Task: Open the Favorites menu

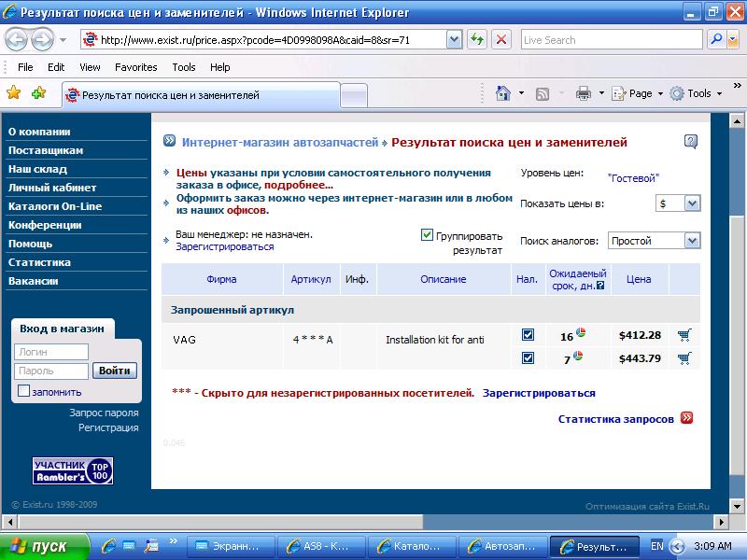Action: (135, 67)
